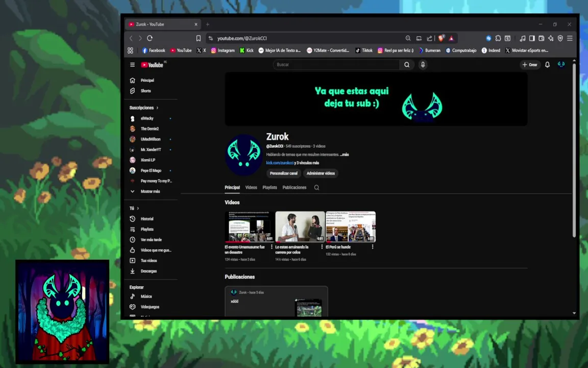Click the music note playlist icon in toolbar

click(522, 38)
